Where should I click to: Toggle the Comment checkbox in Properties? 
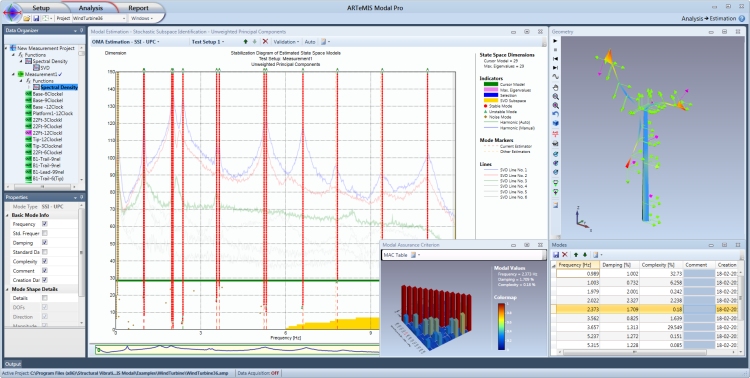click(x=44, y=271)
